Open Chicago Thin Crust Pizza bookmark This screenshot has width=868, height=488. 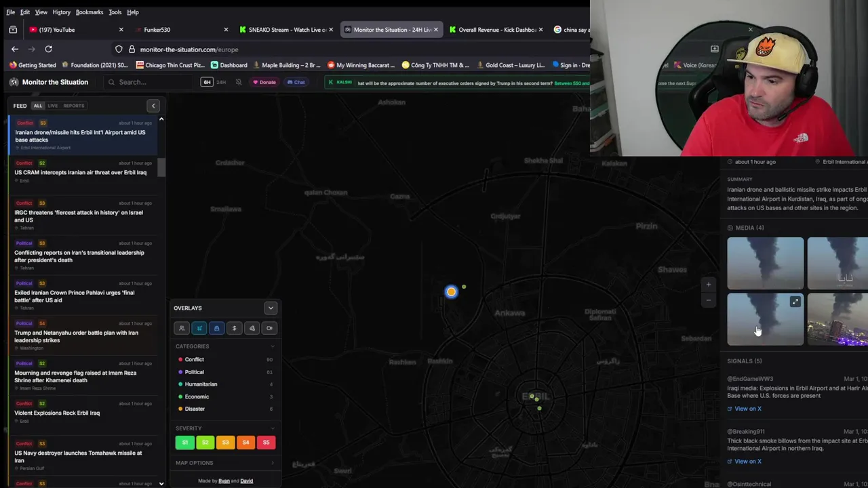172,65
